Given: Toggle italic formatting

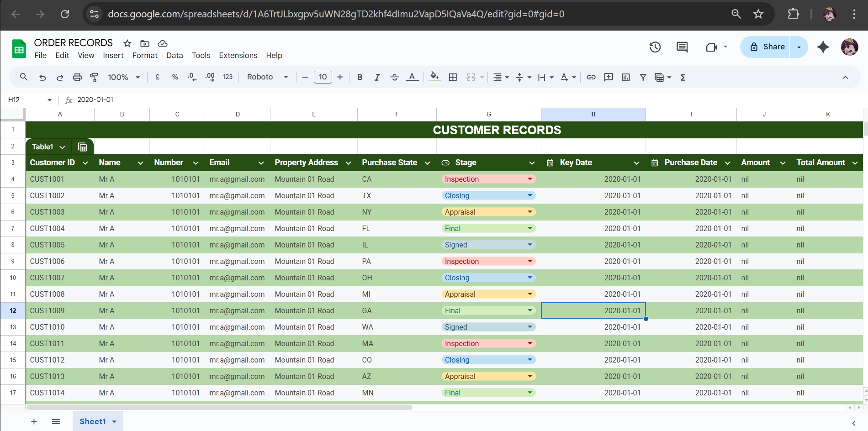Looking at the screenshot, I should pyautogui.click(x=377, y=77).
